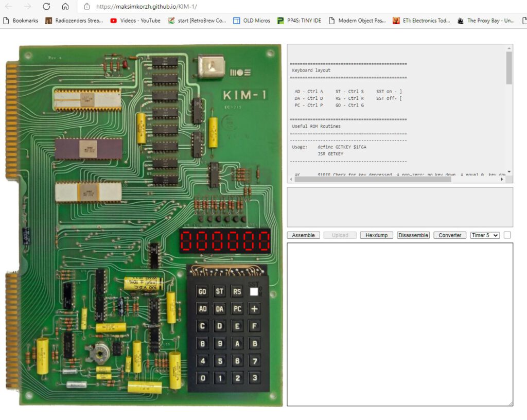The height and width of the screenshot is (420, 527).
Task: Click the help panel scroll-right arrow
Action: [502, 180]
